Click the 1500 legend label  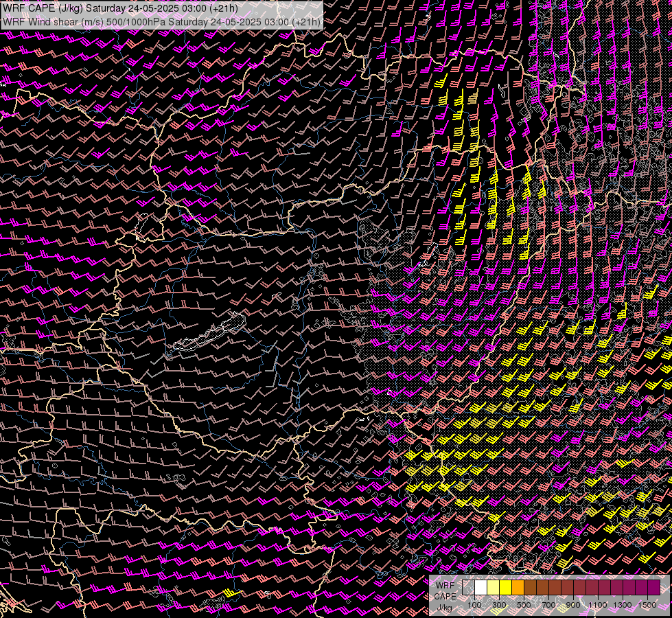coord(647,605)
